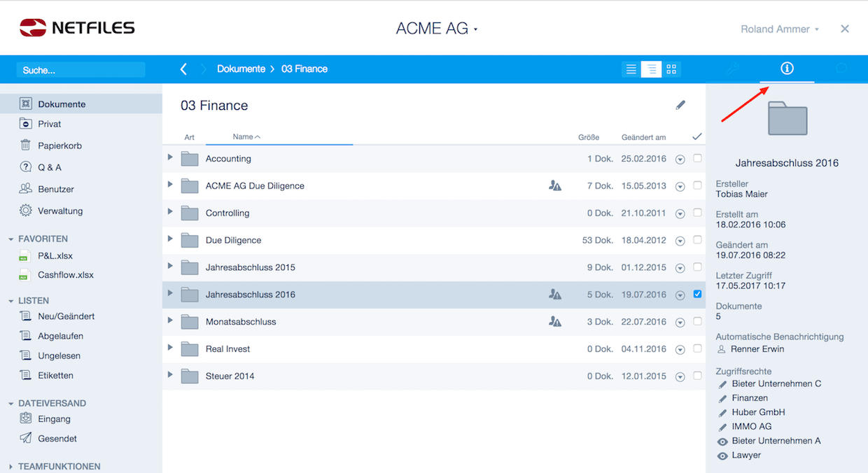Click the pencil edit icon for 03 Finance
The height and width of the screenshot is (473, 868).
pos(680,105)
